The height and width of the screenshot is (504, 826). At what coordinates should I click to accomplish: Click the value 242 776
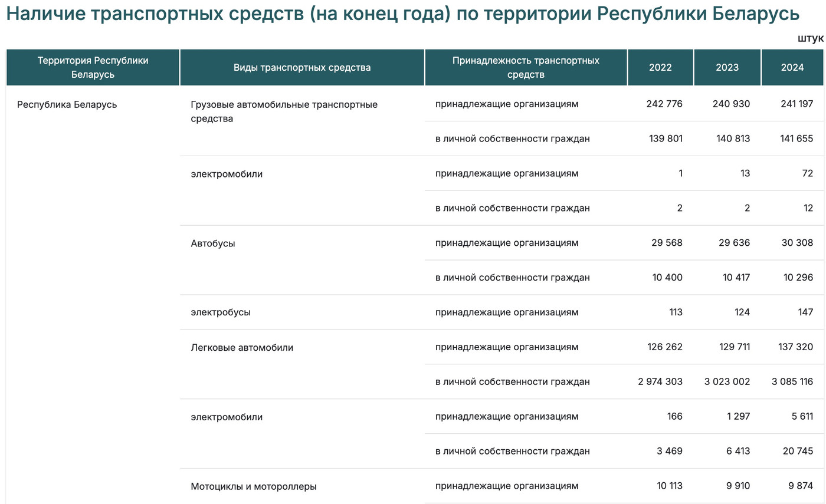(x=664, y=104)
